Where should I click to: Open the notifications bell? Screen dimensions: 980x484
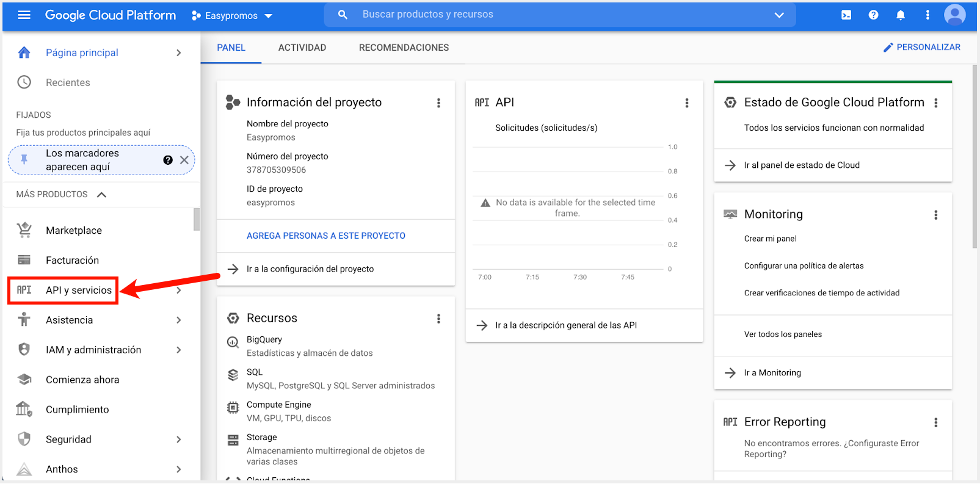pos(901,15)
